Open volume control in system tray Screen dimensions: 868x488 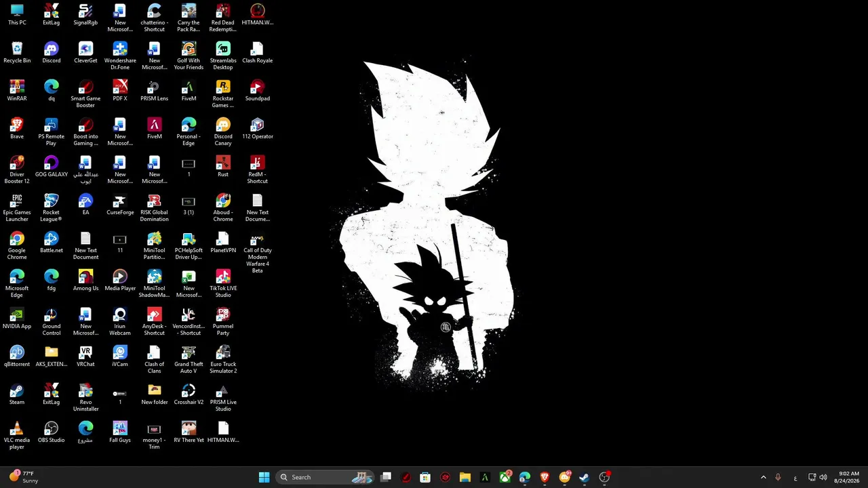click(x=823, y=477)
